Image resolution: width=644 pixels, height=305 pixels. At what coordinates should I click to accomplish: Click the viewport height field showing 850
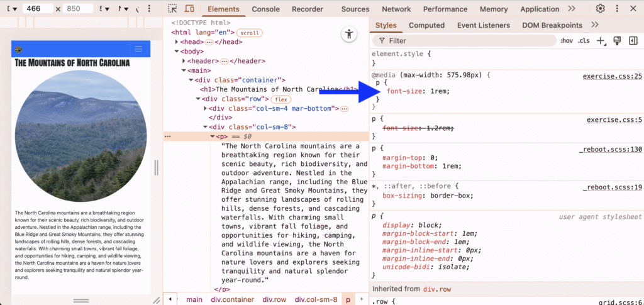pos(78,9)
